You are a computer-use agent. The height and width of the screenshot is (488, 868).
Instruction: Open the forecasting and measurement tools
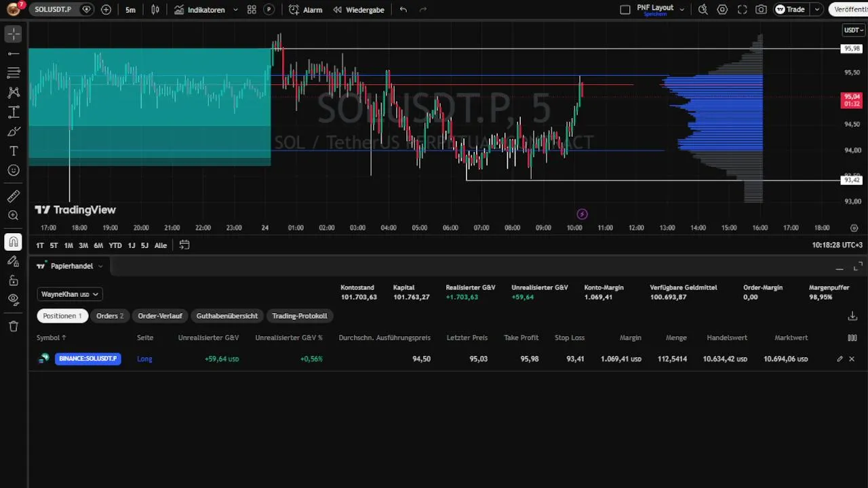(x=14, y=112)
